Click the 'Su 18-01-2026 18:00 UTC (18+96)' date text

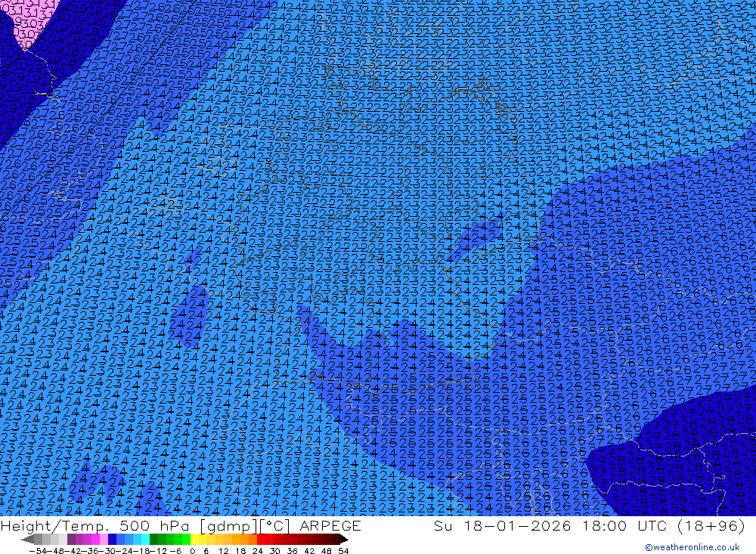(589, 525)
